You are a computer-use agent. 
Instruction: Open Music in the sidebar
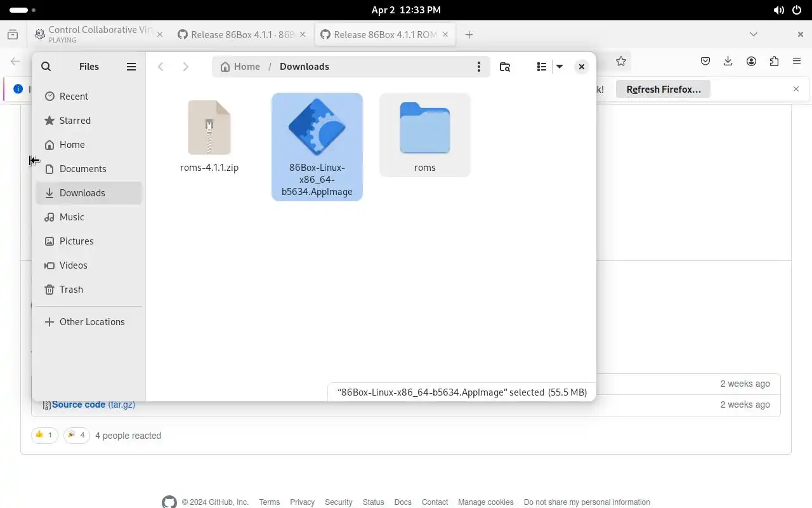coord(89,217)
